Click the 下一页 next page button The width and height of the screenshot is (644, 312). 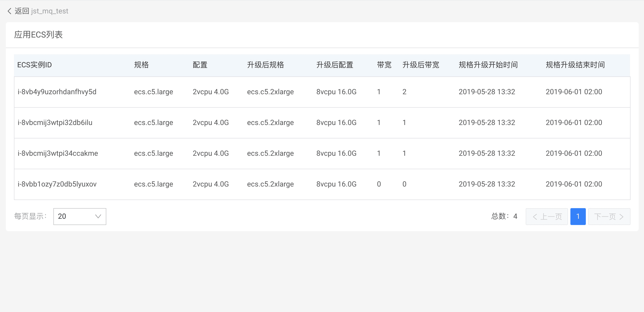(x=609, y=216)
